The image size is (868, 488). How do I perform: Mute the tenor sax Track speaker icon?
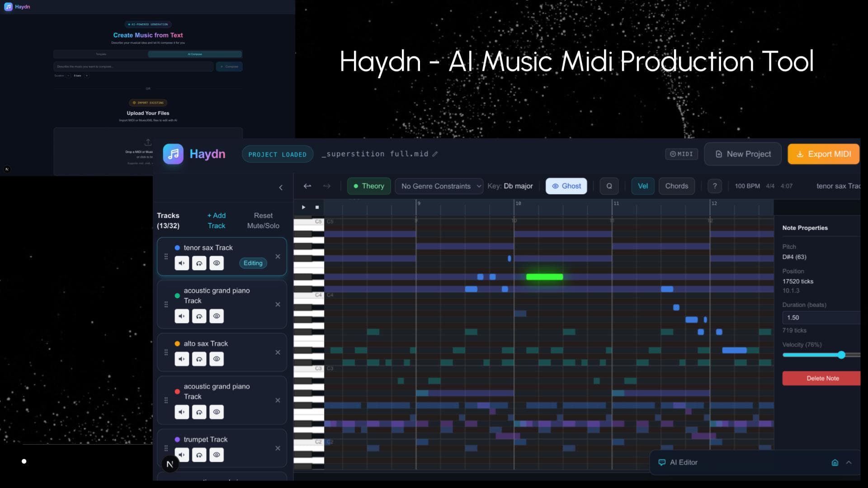(182, 263)
